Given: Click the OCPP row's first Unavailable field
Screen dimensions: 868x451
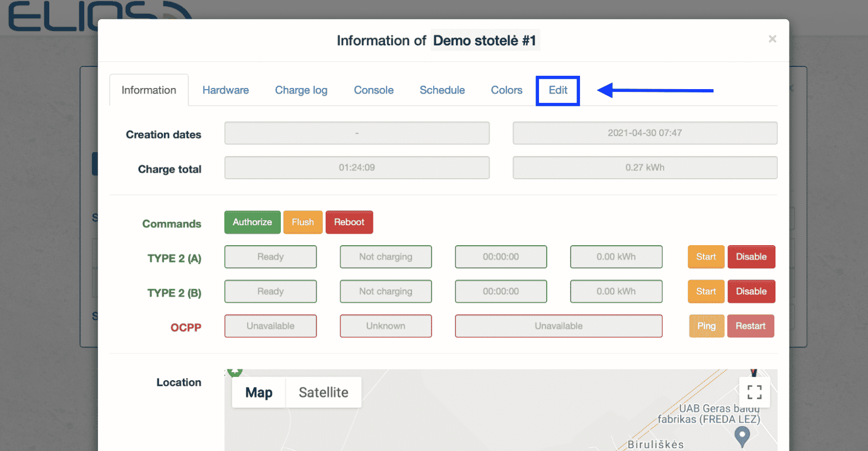Looking at the screenshot, I should click(270, 326).
